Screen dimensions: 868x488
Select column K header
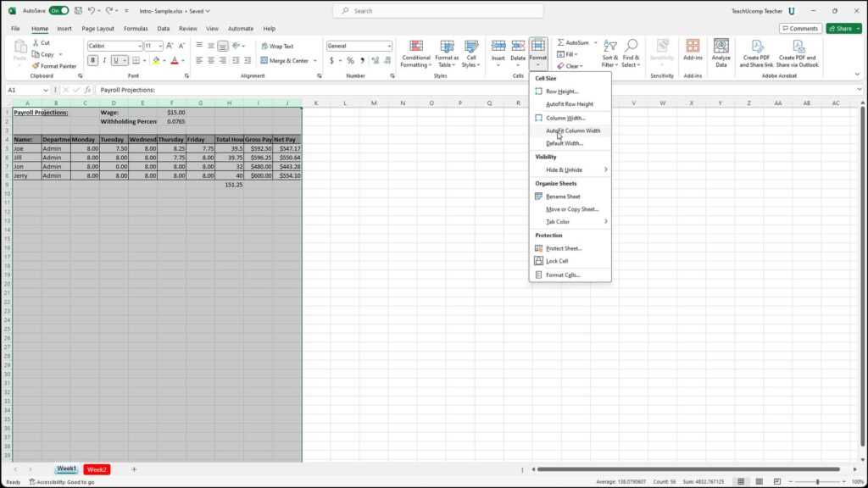[x=316, y=103]
